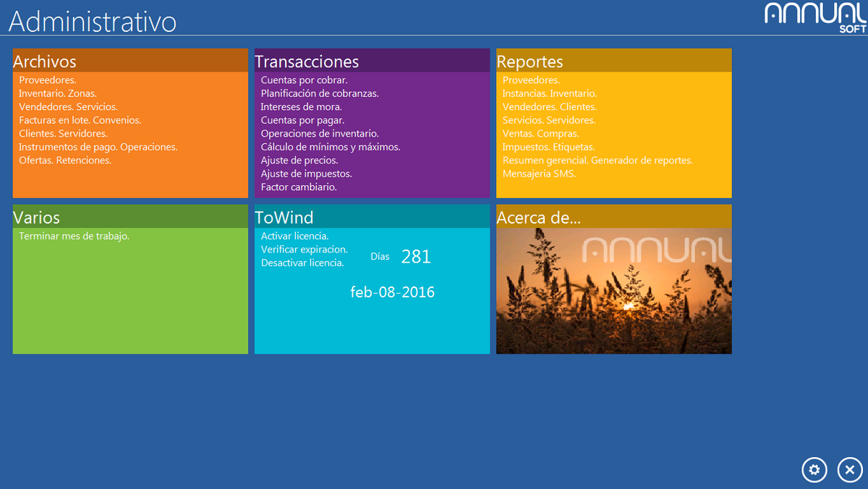Click Activar licencia

click(294, 236)
